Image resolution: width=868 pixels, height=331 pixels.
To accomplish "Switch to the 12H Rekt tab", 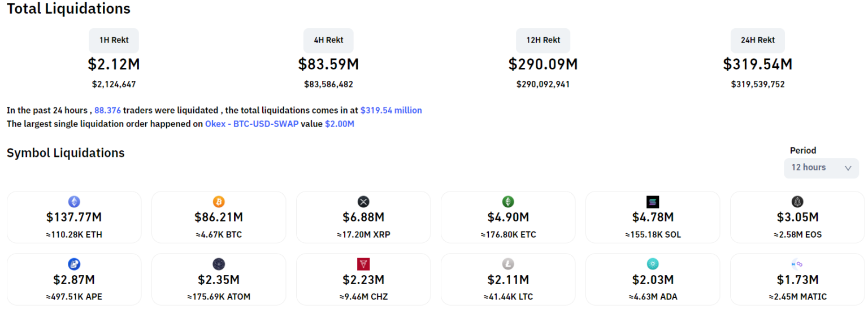I will [x=543, y=40].
